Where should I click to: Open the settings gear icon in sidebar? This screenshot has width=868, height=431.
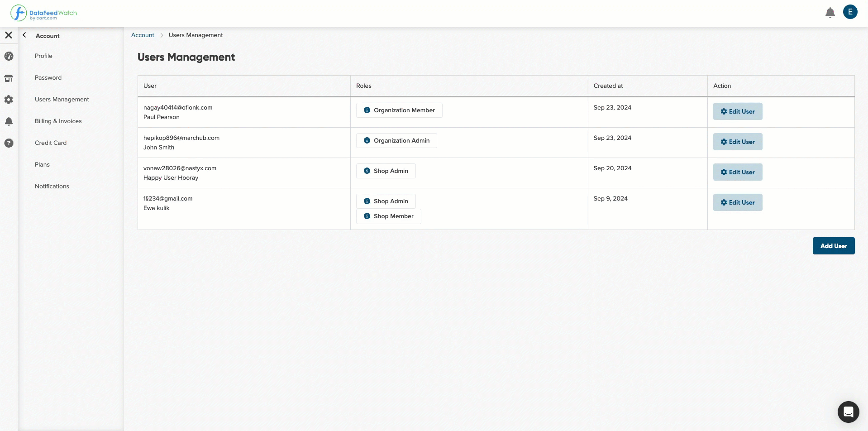(9, 100)
